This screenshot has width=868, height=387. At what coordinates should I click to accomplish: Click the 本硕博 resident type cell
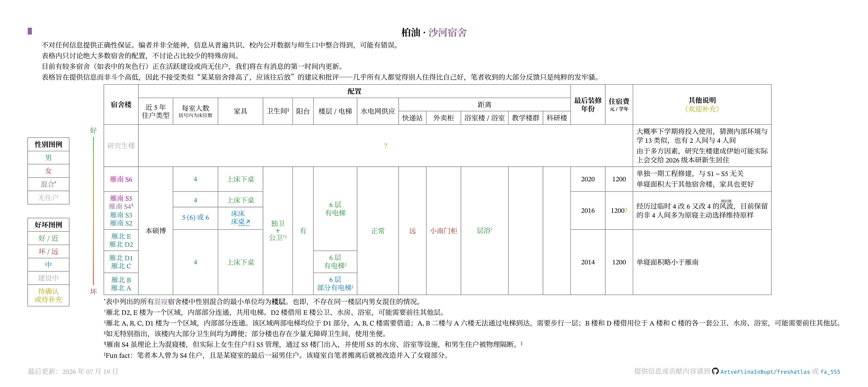click(x=156, y=231)
